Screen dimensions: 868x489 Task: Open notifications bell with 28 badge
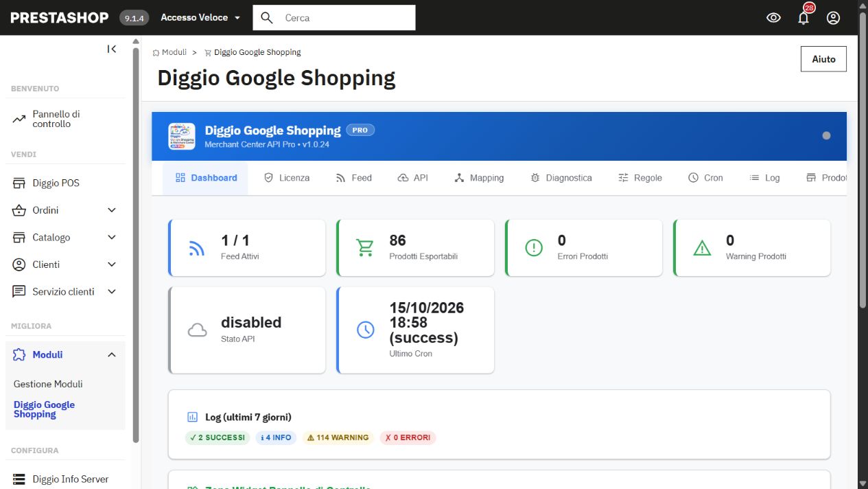(x=804, y=17)
